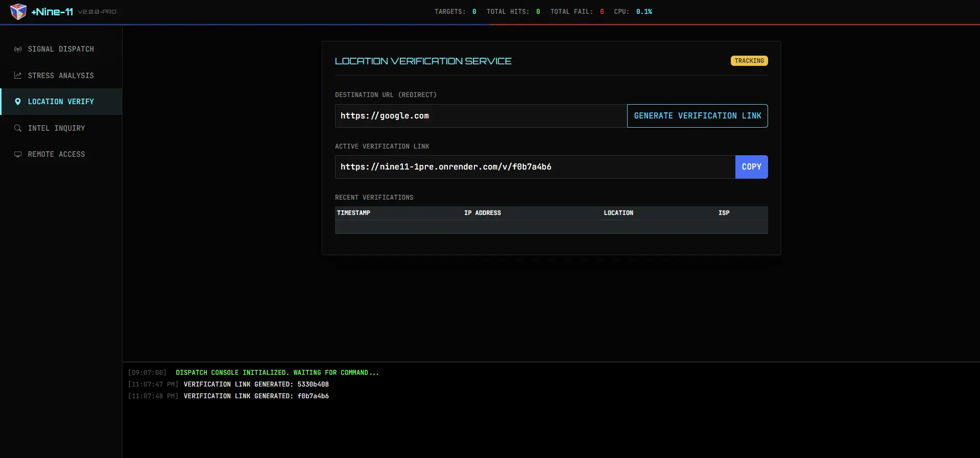Viewport: 980px width, 458px height.
Task: Go to Intel Inquiry
Action: pyautogui.click(x=61, y=128)
